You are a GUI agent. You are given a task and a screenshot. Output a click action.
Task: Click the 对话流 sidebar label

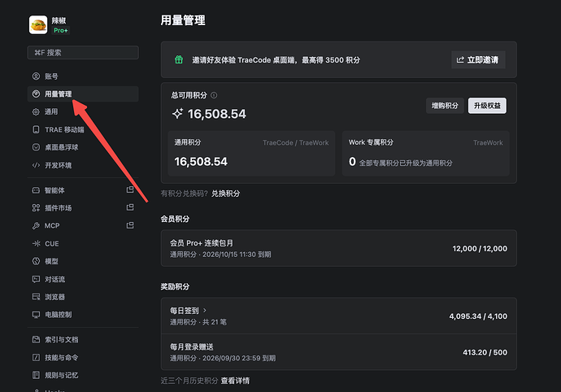[x=54, y=279]
